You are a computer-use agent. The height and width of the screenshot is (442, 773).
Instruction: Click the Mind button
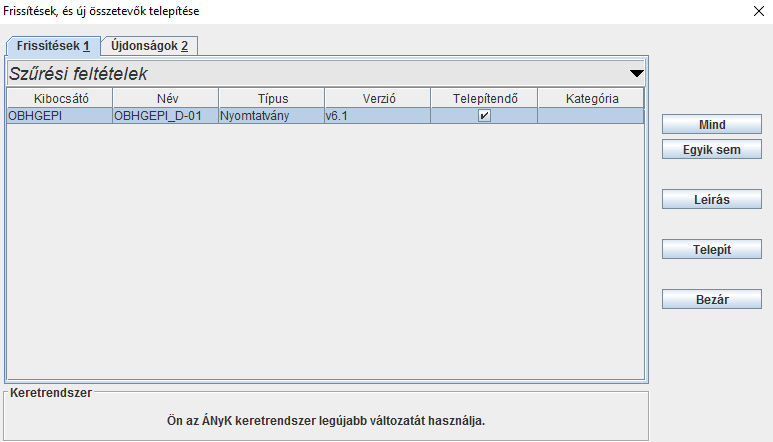point(712,124)
